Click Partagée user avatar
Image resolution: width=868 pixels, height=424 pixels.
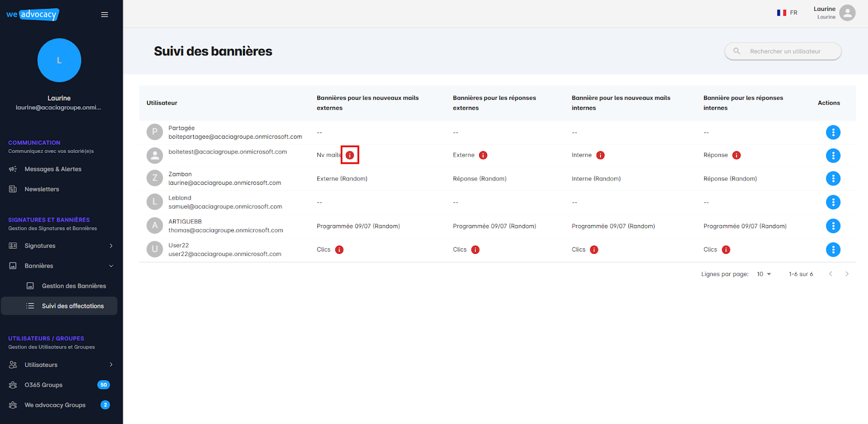[x=155, y=132]
